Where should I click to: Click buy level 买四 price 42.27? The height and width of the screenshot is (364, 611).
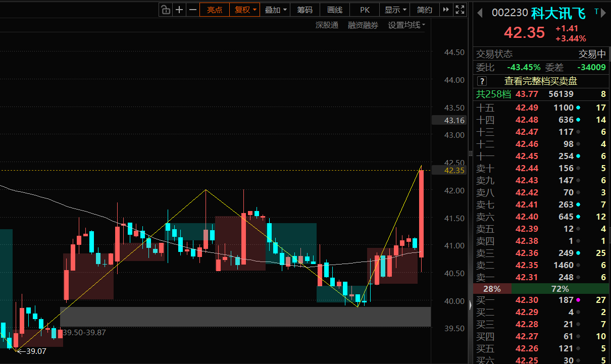(x=527, y=336)
